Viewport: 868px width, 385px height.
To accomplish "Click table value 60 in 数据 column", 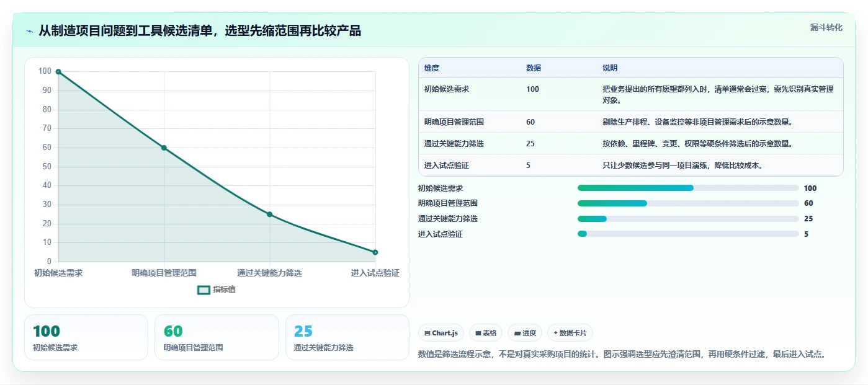I will click(530, 122).
